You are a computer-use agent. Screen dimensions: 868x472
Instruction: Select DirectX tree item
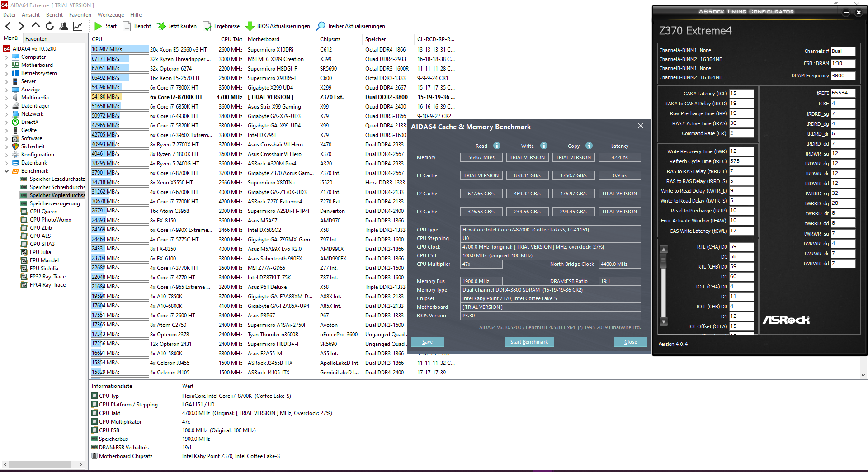pos(30,122)
